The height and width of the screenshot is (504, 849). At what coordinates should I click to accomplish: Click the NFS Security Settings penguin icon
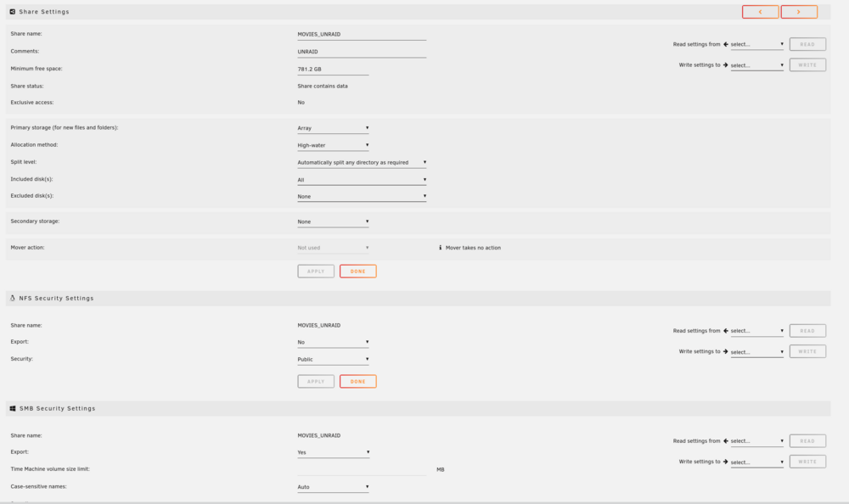coord(13,299)
